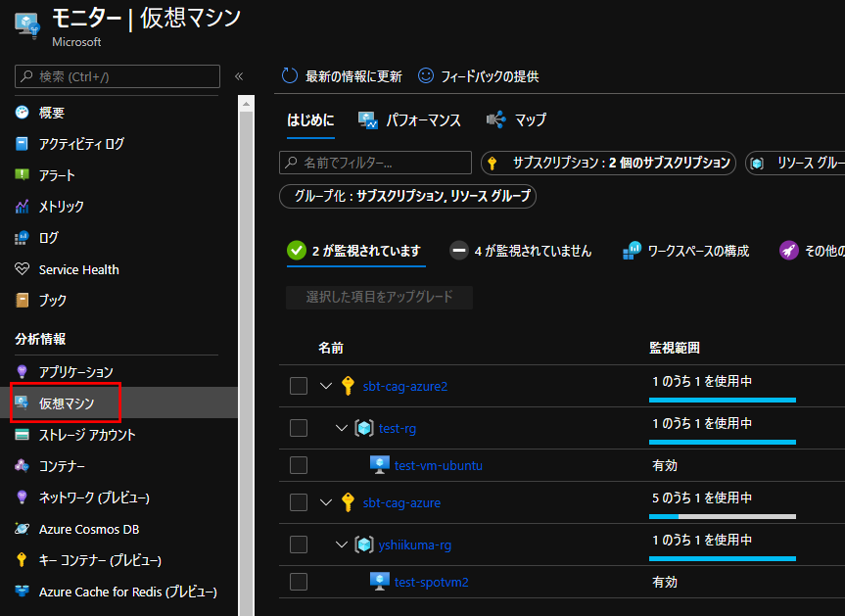Click the 名前 column header
This screenshot has width=845, height=616.
[x=330, y=348]
